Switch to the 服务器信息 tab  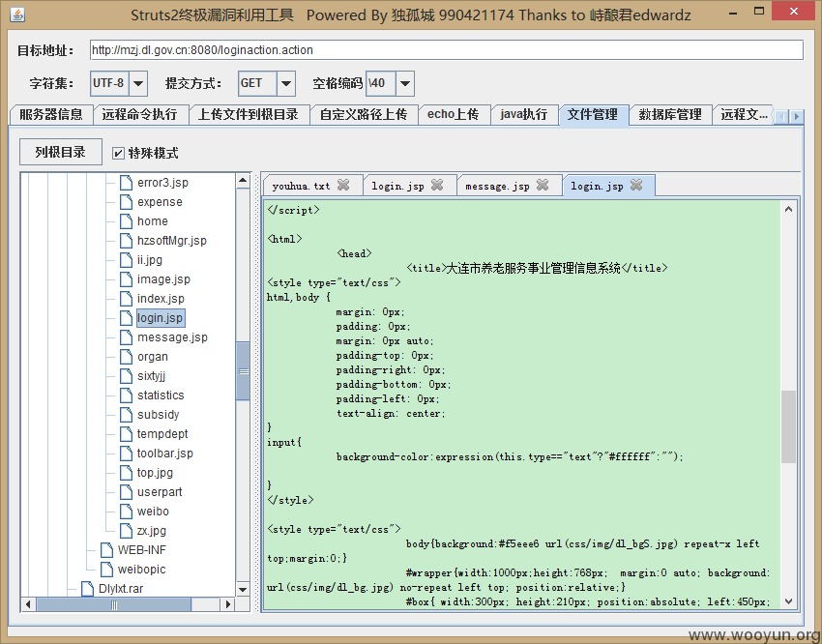coord(51,115)
